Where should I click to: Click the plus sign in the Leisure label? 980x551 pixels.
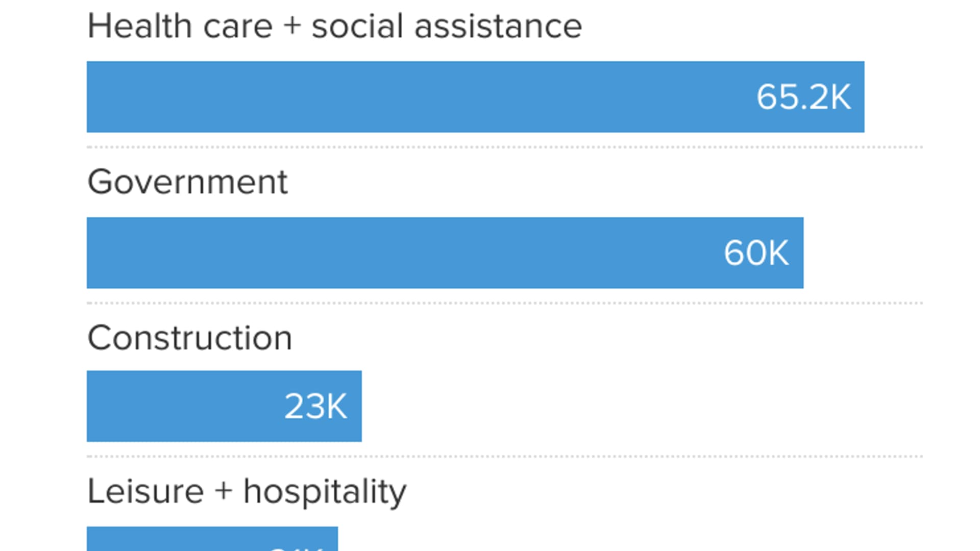coord(224,491)
